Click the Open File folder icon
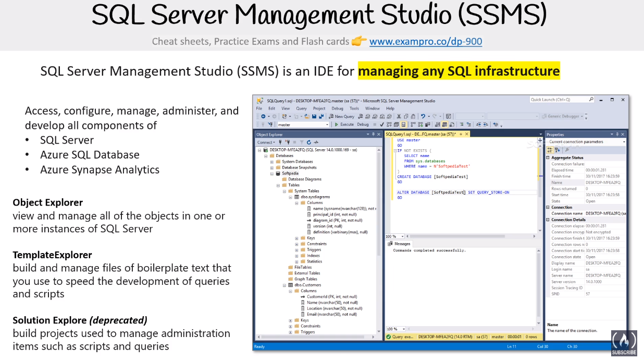Viewport: 644px width, 360px height. pos(307,116)
